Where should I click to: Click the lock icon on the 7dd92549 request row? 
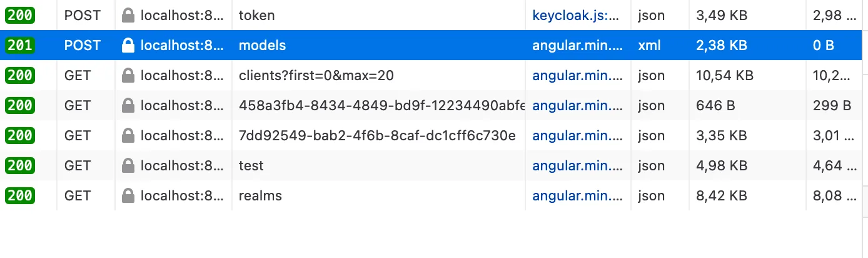coord(128,135)
